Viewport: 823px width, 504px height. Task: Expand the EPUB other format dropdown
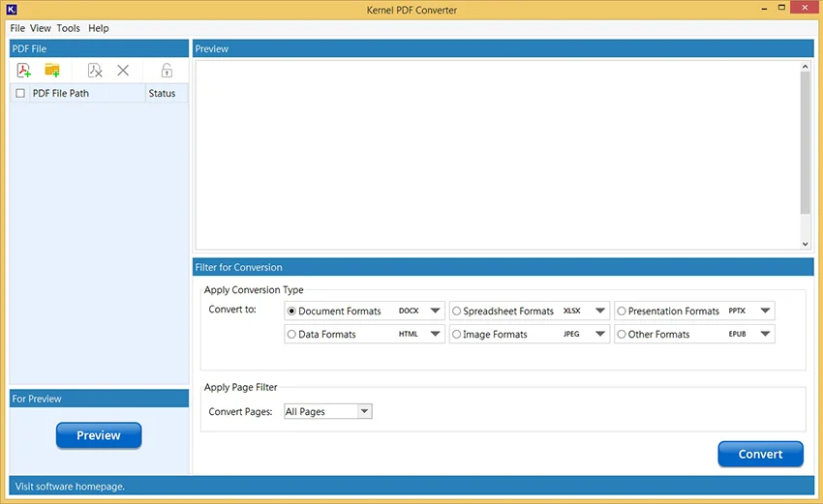click(765, 334)
